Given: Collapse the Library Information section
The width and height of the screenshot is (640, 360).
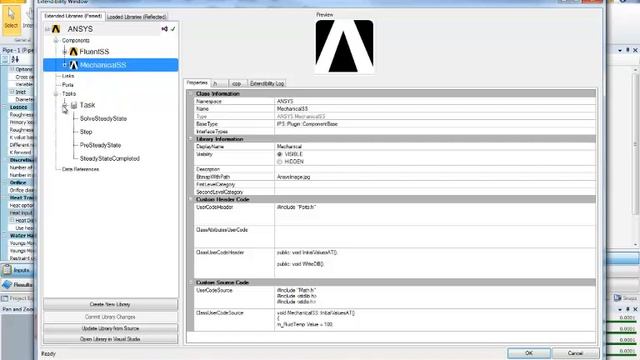Looking at the screenshot, I should pos(190,139).
